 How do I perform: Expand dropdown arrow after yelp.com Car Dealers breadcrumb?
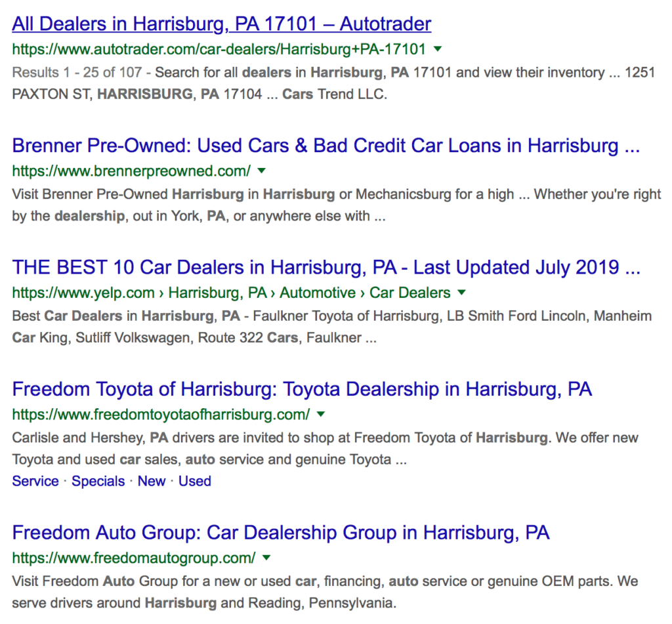click(x=461, y=292)
